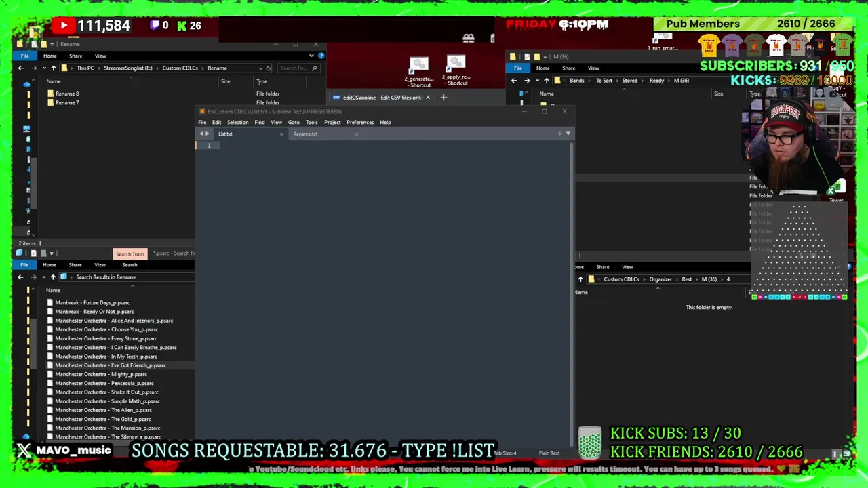Select Manchester Orchestra - Alice And Interiors_p.psarc

click(x=114, y=321)
